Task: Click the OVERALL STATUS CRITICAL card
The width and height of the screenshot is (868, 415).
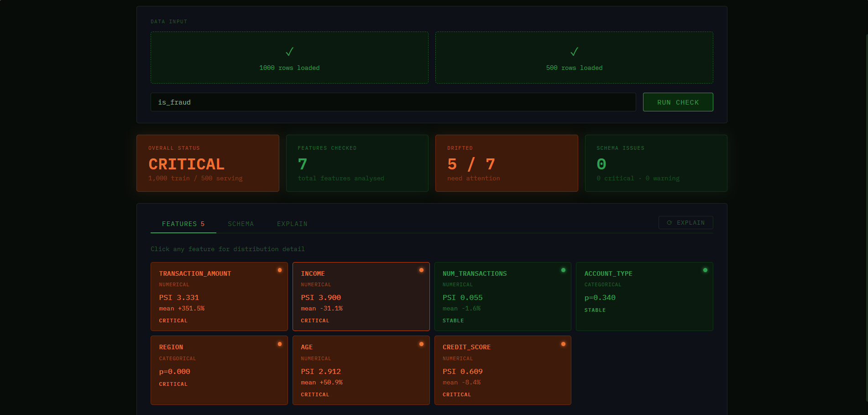Action: point(208,163)
